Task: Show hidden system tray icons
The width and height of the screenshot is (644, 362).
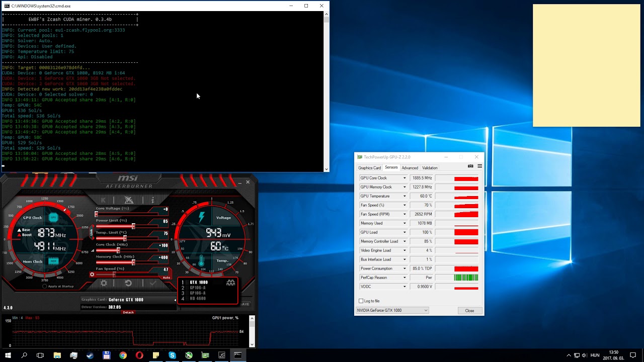Action: click(569, 355)
